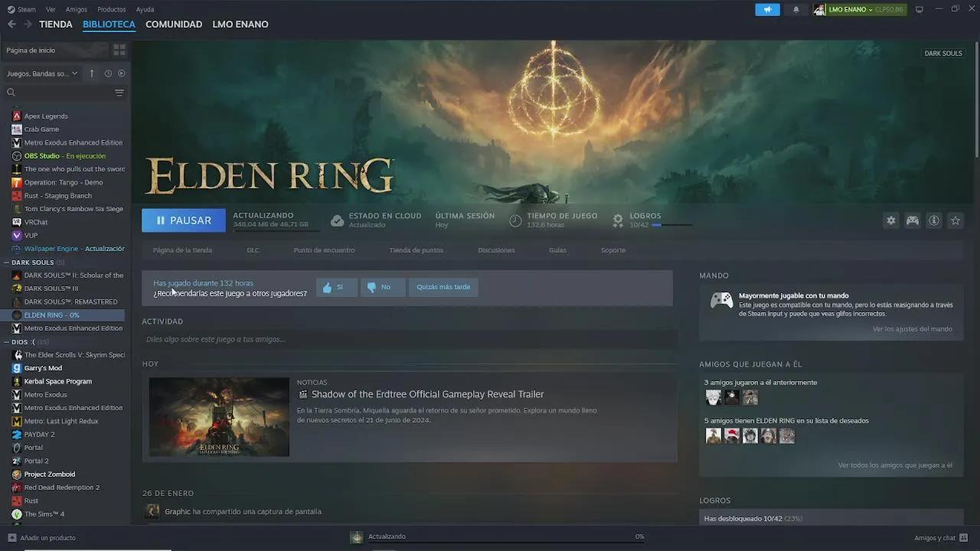This screenshot has width=980, height=551.
Task: Launch Big Picture mode from the monitor icon
Action: [920, 9]
